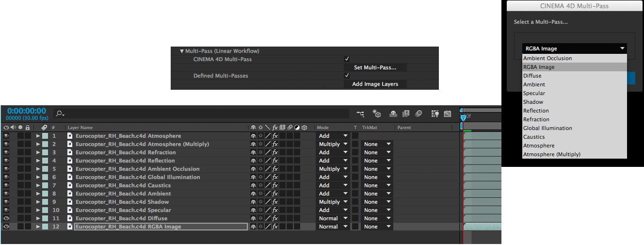Click the fx Effect switch on Caustics layer

(275, 185)
